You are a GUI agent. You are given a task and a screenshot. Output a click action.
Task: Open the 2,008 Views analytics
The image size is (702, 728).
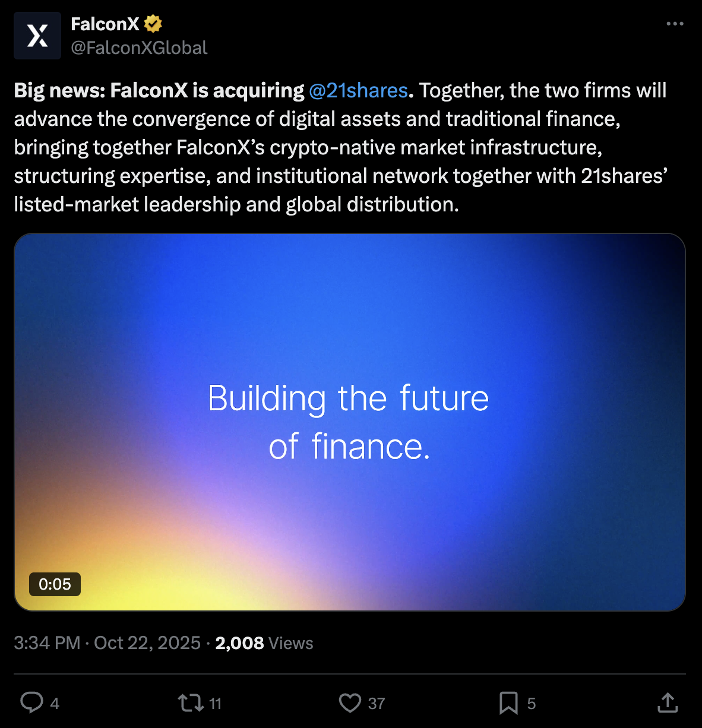pos(264,643)
